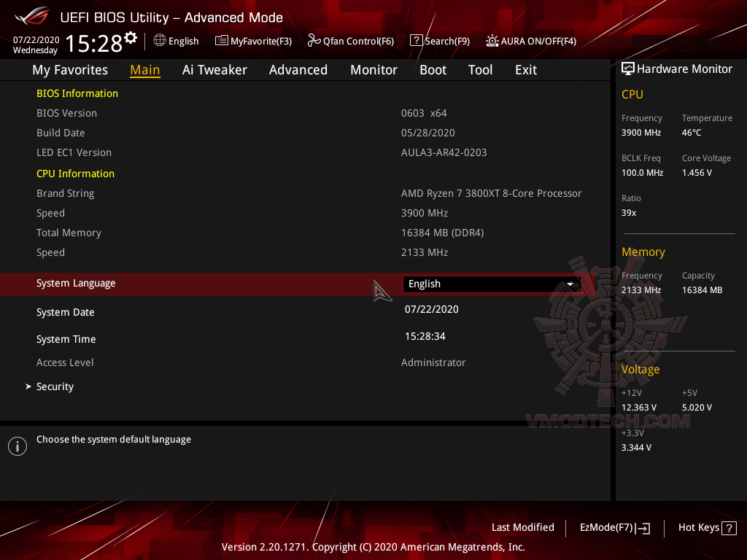The width and height of the screenshot is (747, 560).
Task: Click the Hardware Monitor panel icon
Action: (x=628, y=69)
